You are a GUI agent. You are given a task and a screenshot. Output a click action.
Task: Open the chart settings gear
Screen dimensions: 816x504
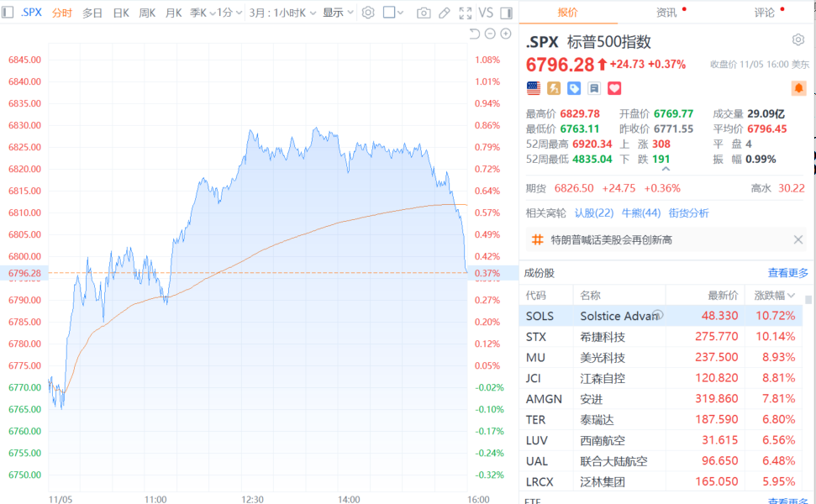tap(367, 13)
